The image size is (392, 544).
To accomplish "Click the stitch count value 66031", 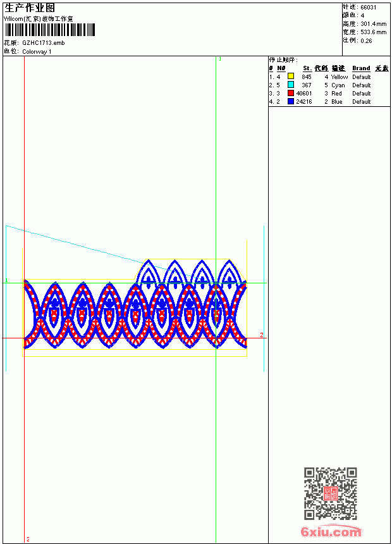I will [x=369, y=8].
